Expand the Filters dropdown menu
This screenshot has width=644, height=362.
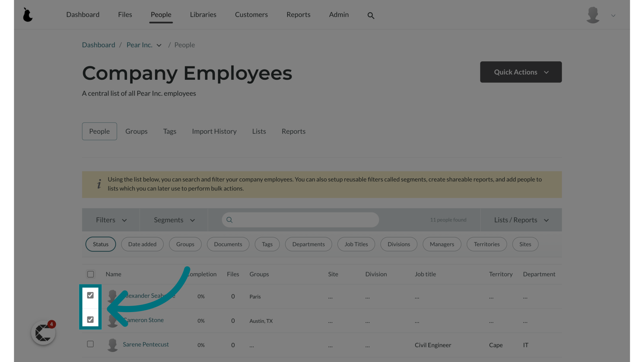point(111,220)
